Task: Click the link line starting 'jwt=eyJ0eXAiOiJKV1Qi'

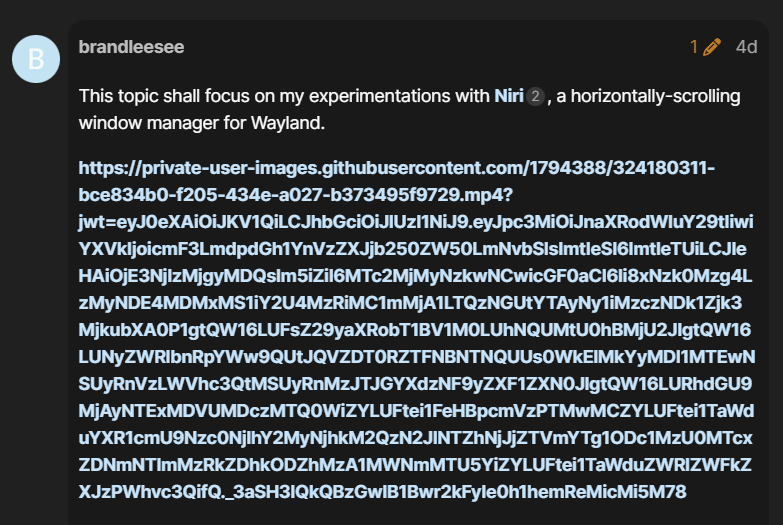Action: (x=410, y=221)
